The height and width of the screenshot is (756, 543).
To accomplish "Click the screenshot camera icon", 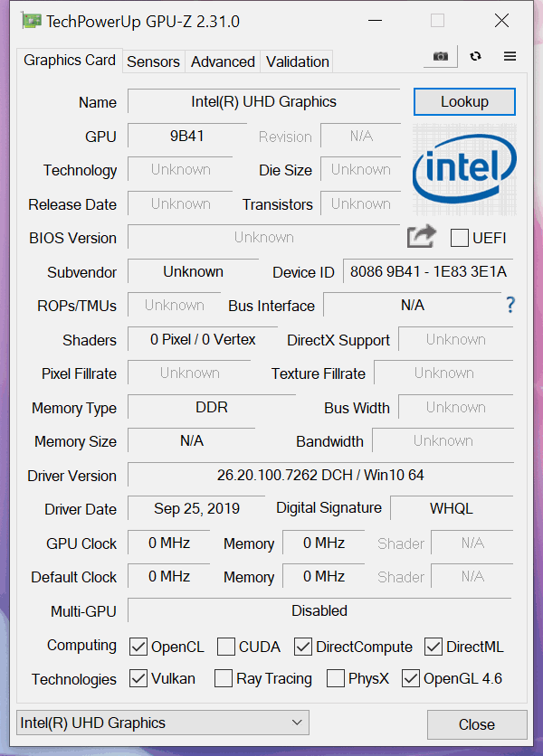I will point(440,56).
